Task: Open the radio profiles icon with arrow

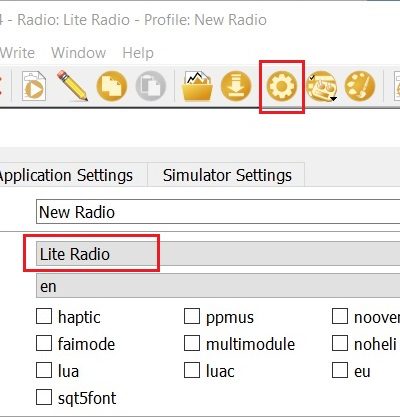Action: click(321, 86)
